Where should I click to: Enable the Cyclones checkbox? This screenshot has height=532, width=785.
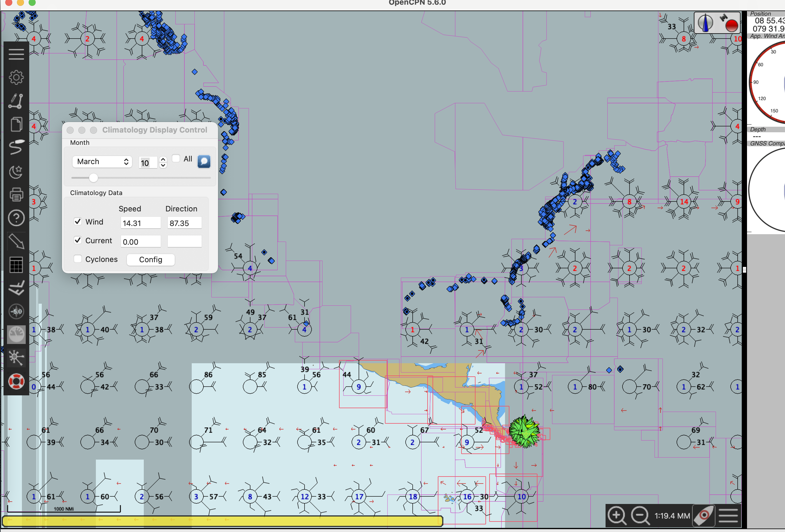pos(78,259)
